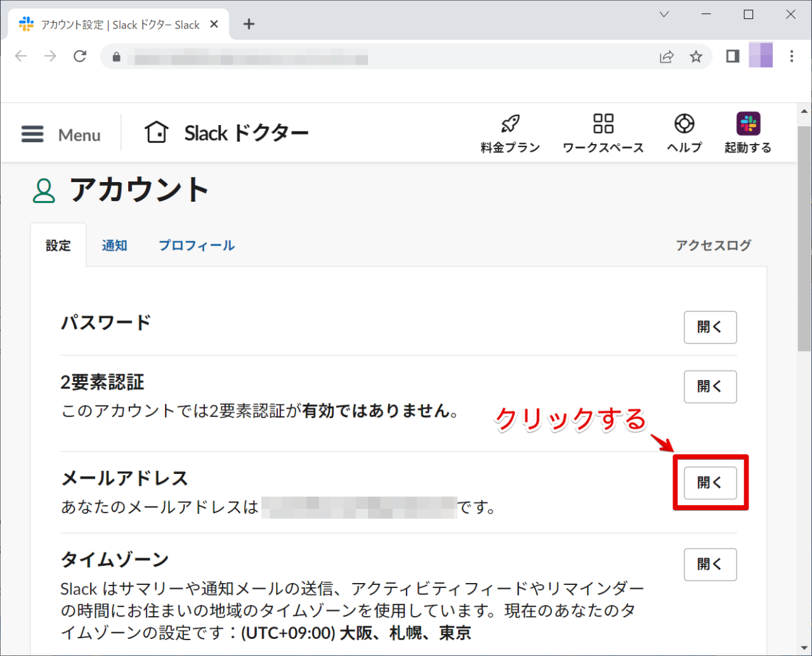Expand the 2要素認証 section with 開く
812x656 pixels.
click(710, 387)
